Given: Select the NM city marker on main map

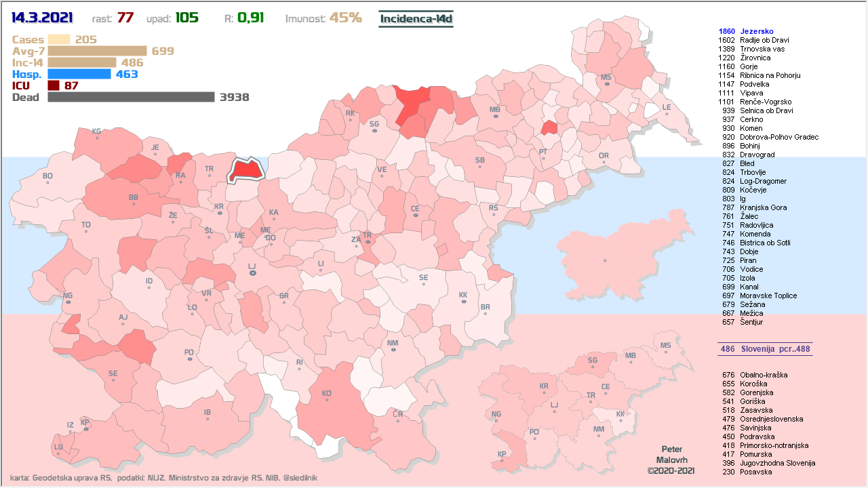Looking at the screenshot, I should (x=393, y=350).
